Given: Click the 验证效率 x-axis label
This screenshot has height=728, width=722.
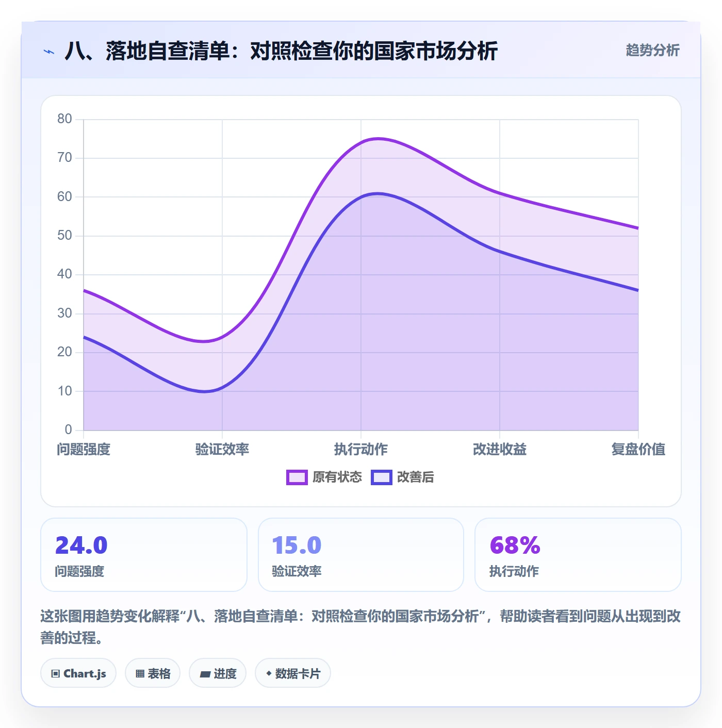Looking at the screenshot, I should [222, 450].
